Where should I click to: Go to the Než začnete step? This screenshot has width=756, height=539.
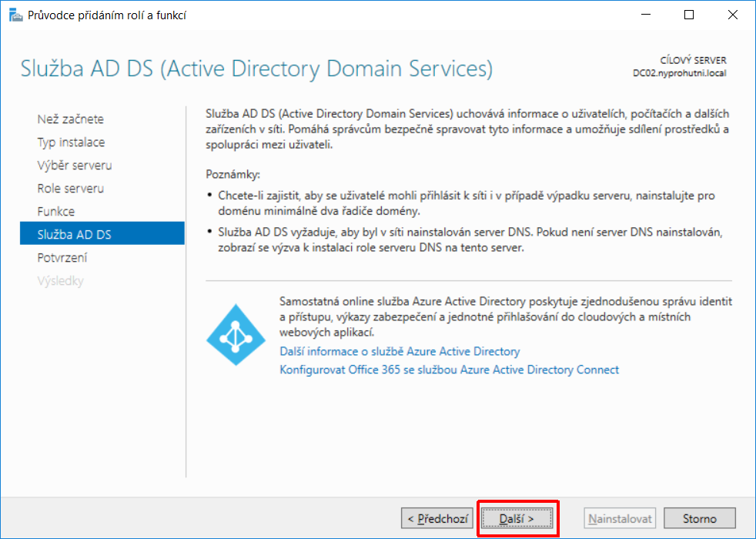click(x=70, y=119)
